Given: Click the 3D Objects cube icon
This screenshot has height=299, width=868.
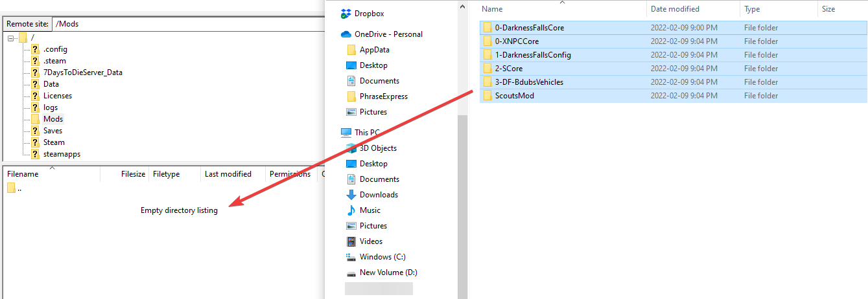Looking at the screenshot, I should 351,148.
